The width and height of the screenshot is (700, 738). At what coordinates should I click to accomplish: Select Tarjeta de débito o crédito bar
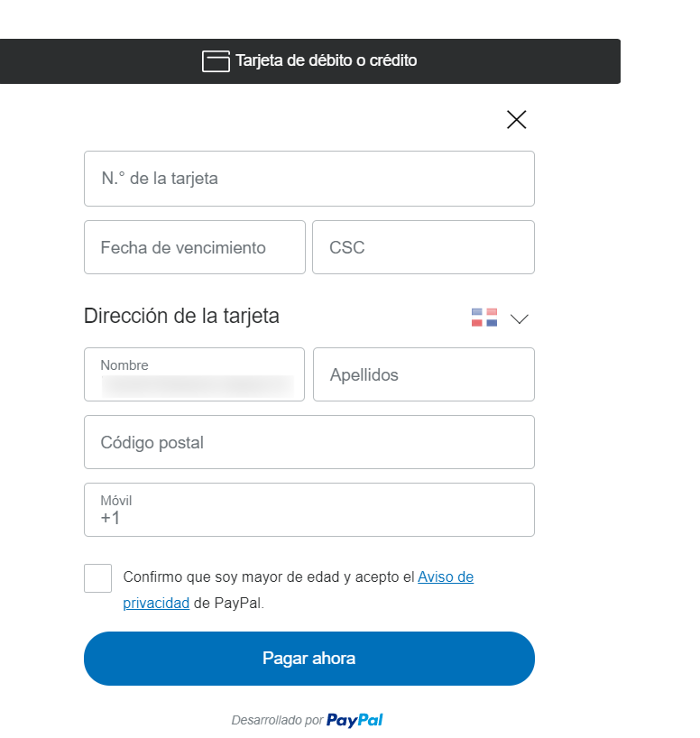(309, 61)
